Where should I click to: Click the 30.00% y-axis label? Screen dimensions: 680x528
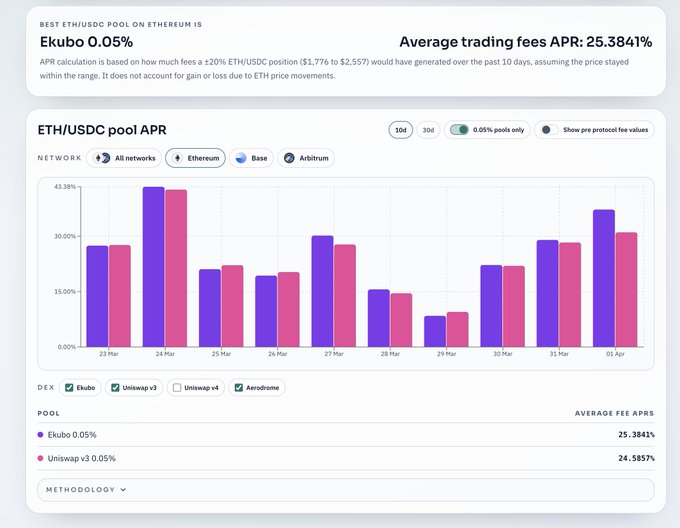pos(65,236)
